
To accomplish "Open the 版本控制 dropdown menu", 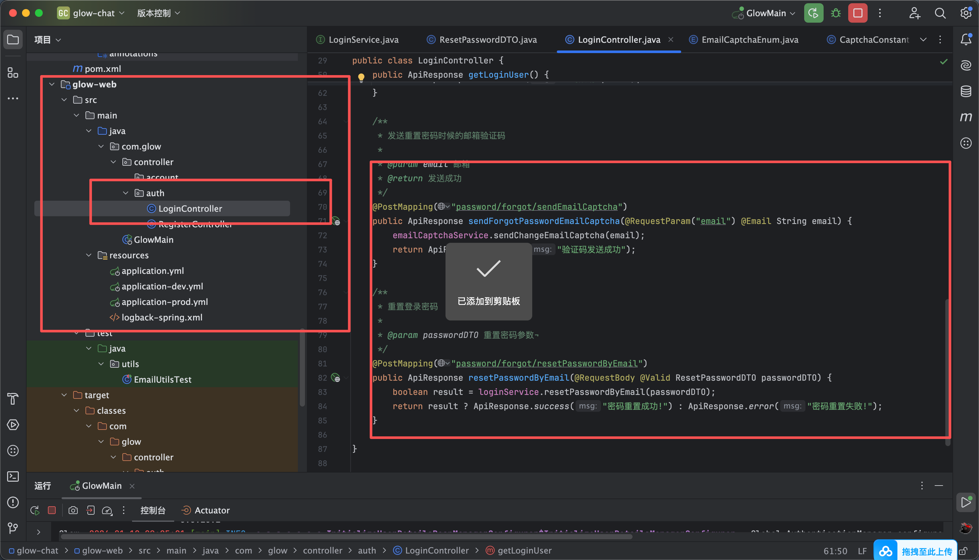I will pyautogui.click(x=158, y=13).
